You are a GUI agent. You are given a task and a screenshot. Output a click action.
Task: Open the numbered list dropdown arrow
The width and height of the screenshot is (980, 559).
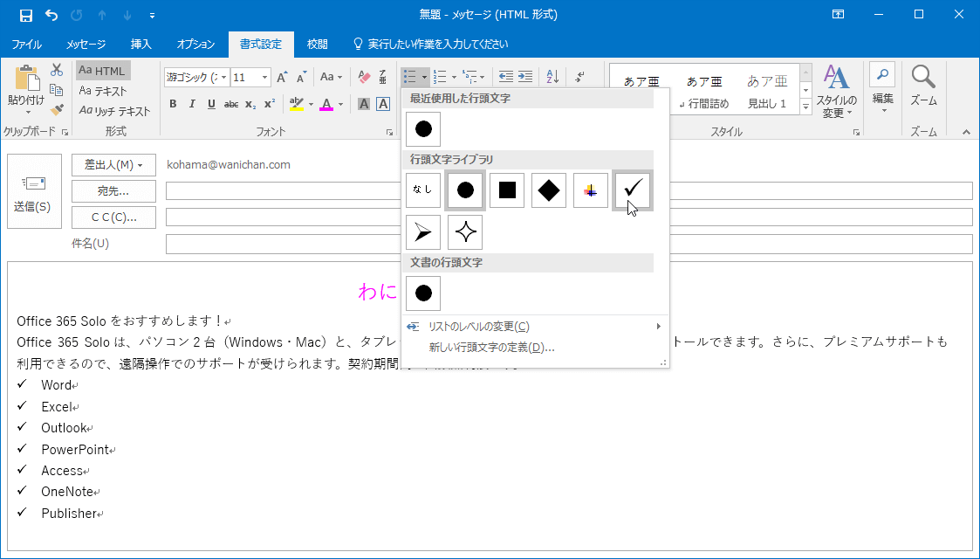(x=454, y=78)
